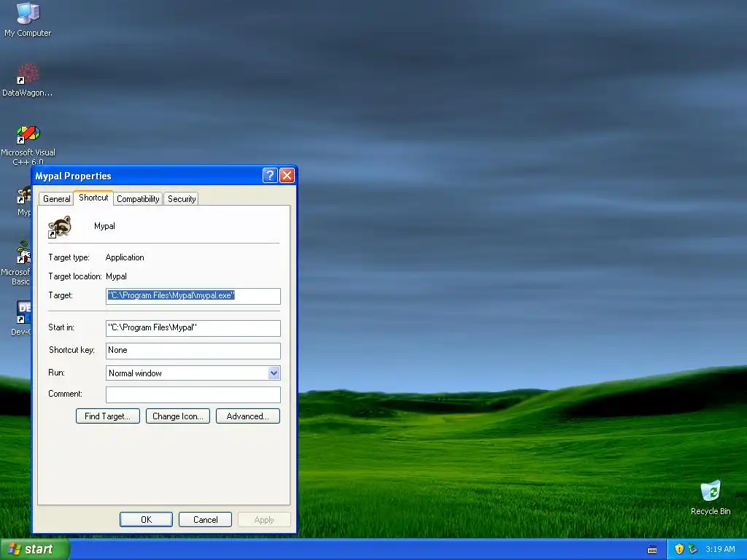Select the Recycle Bin icon

click(x=711, y=498)
